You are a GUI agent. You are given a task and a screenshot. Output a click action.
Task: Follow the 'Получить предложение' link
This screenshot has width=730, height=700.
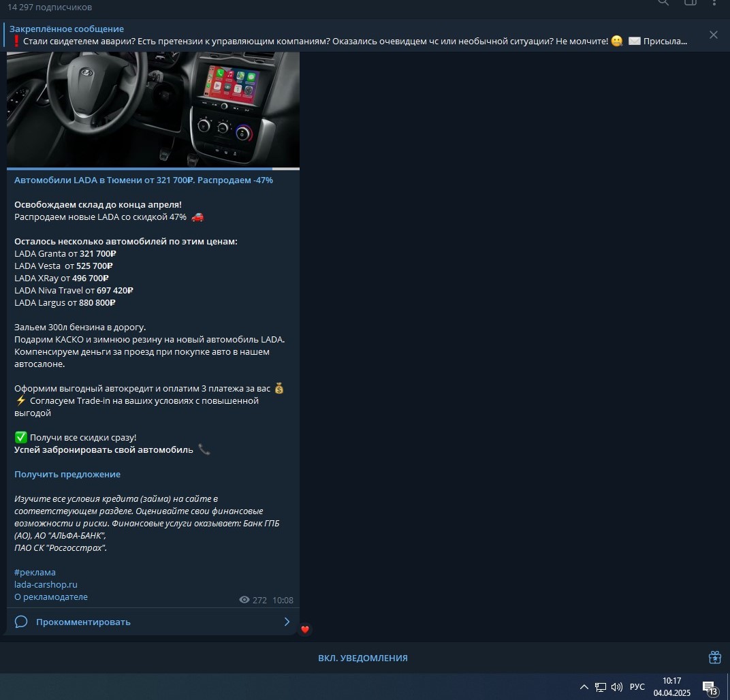click(x=67, y=474)
